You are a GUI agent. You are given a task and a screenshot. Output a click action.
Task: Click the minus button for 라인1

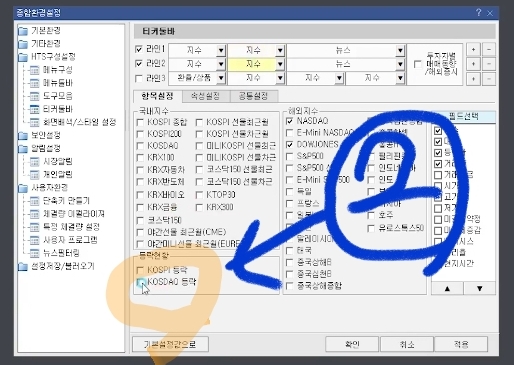489,50
